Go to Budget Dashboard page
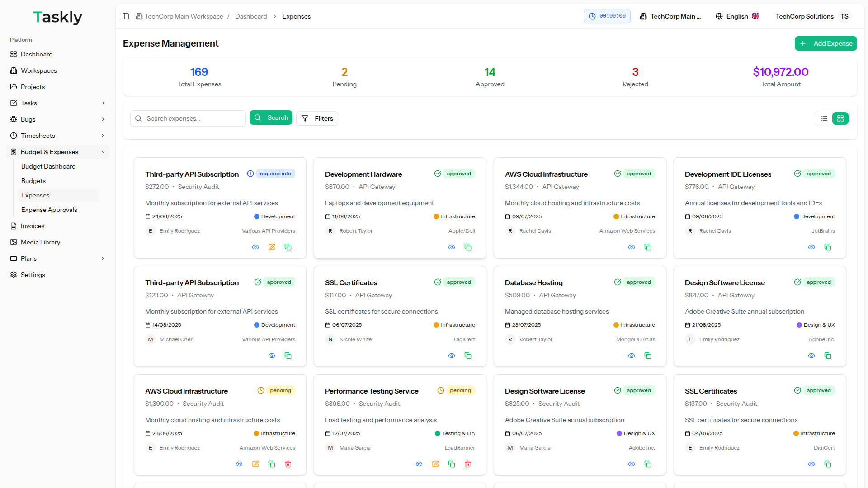Image resolution: width=868 pixels, height=488 pixels. point(48,166)
